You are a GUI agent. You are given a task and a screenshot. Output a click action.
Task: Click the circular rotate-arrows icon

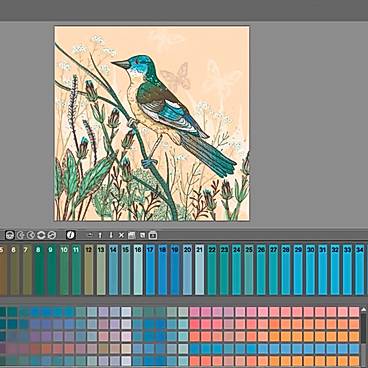[x=41, y=235]
